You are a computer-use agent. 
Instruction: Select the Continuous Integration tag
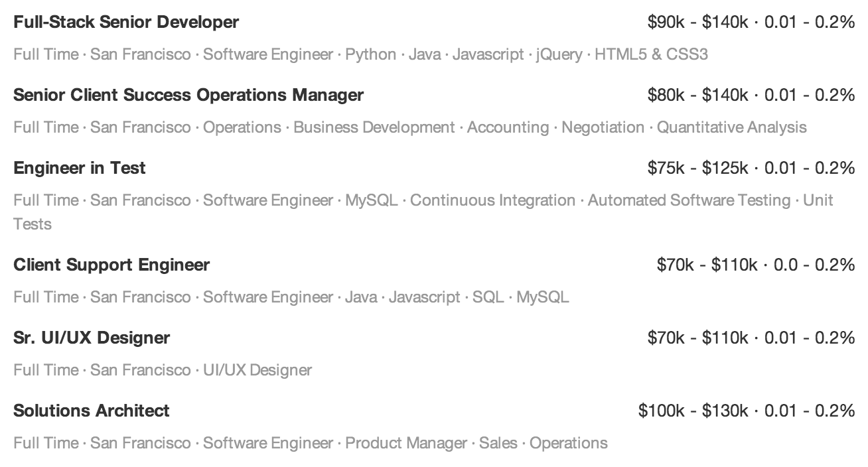(x=492, y=200)
